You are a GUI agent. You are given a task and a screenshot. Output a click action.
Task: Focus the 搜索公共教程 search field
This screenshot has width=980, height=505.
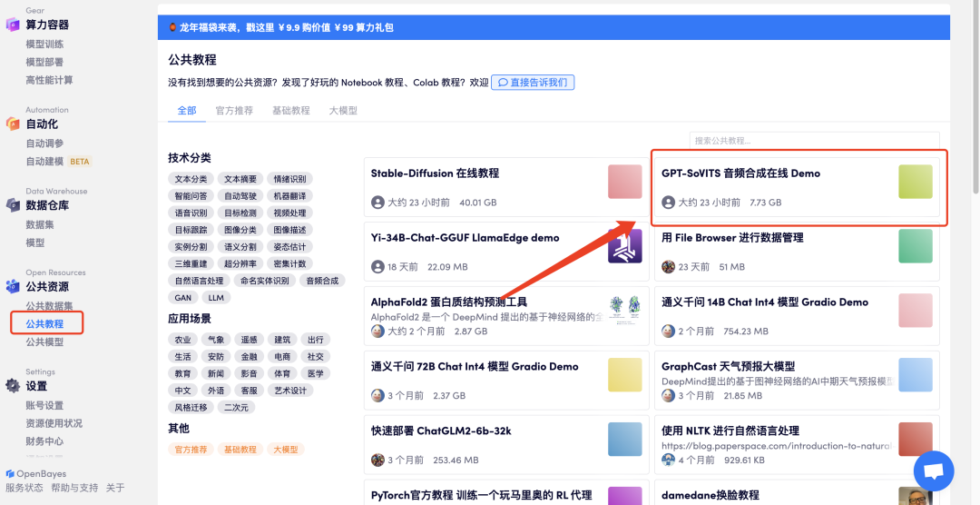pos(814,141)
